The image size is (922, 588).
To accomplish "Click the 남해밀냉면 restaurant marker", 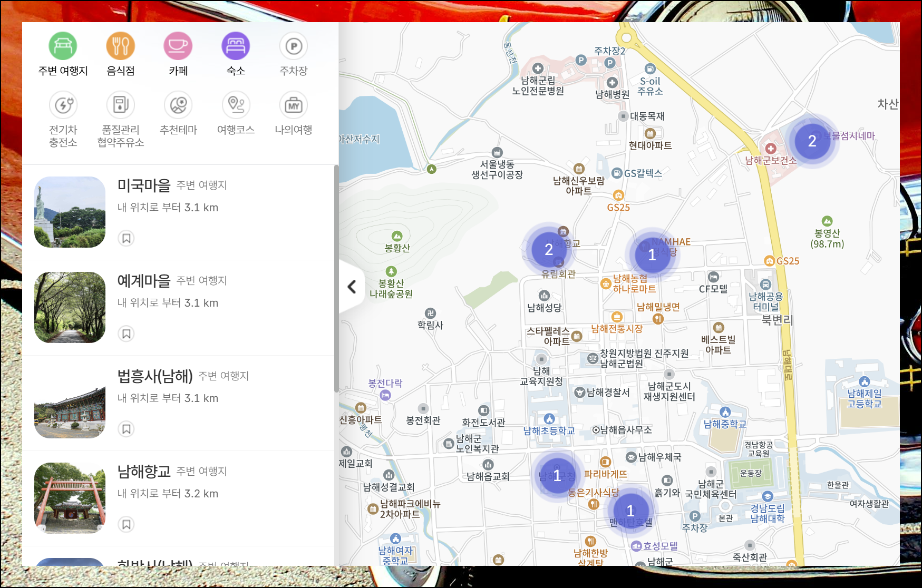I will 658,318.
